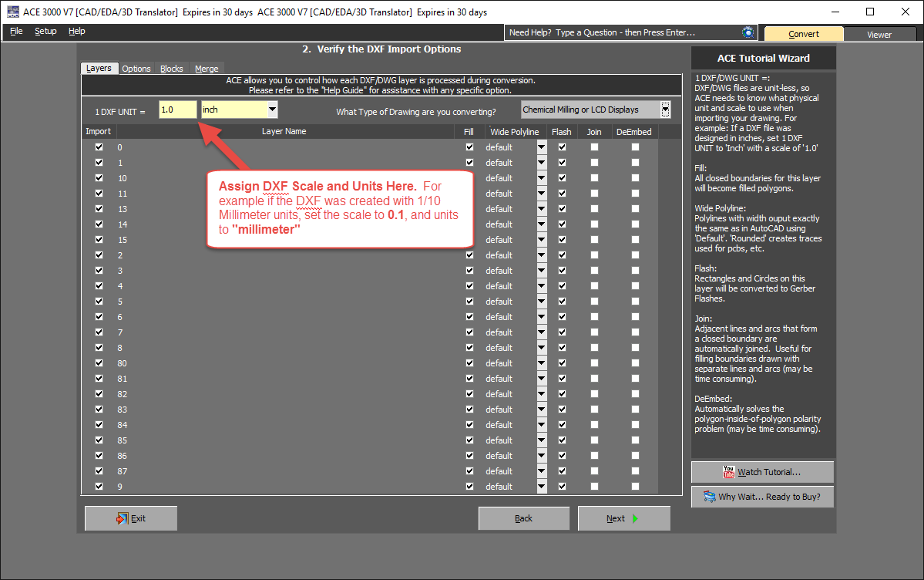Click the Import column header
The width and height of the screenshot is (924, 580).
(x=98, y=132)
